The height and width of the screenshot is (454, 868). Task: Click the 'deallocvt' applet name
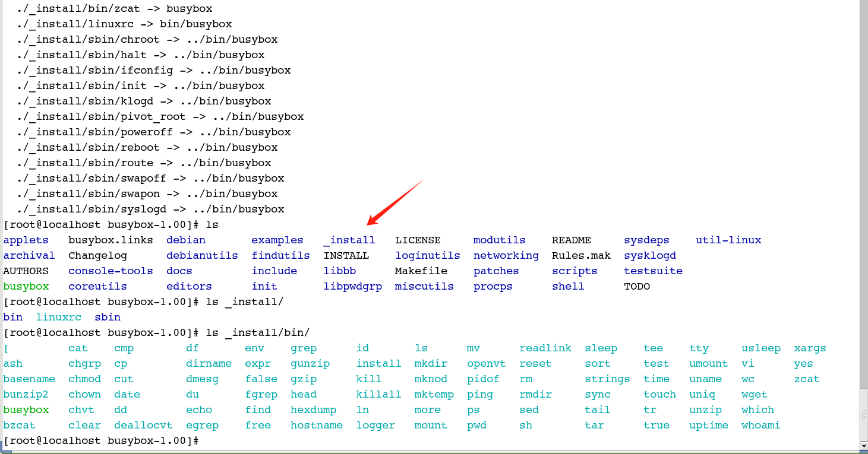pyautogui.click(x=143, y=426)
